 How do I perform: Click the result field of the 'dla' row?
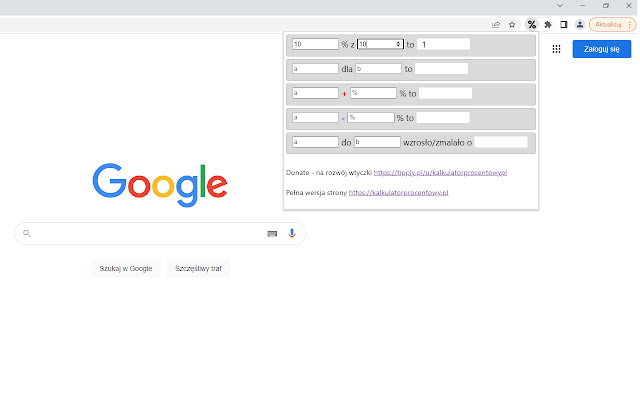pyautogui.click(x=441, y=69)
